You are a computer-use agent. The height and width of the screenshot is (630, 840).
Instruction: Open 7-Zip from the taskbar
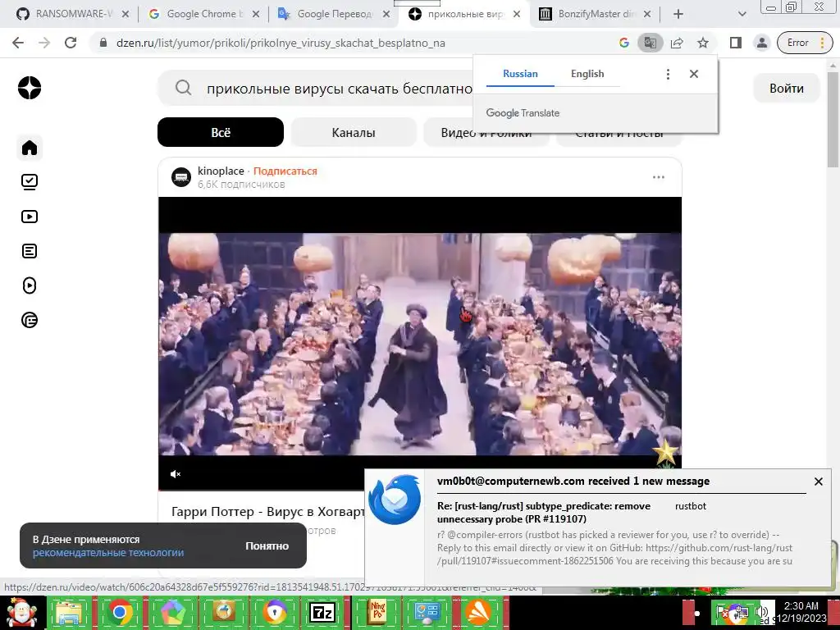(x=322, y=612)
